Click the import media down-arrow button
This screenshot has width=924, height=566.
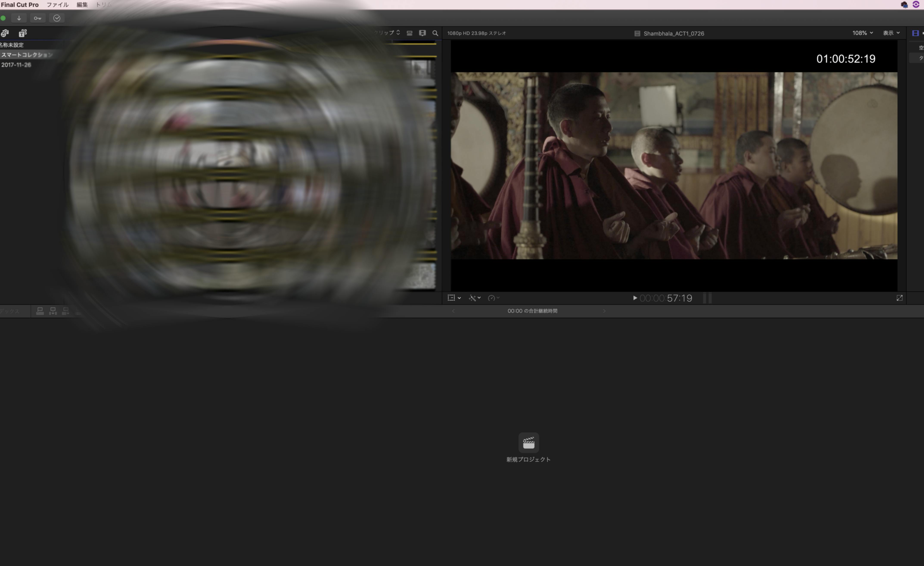click(x=19, y=18)
